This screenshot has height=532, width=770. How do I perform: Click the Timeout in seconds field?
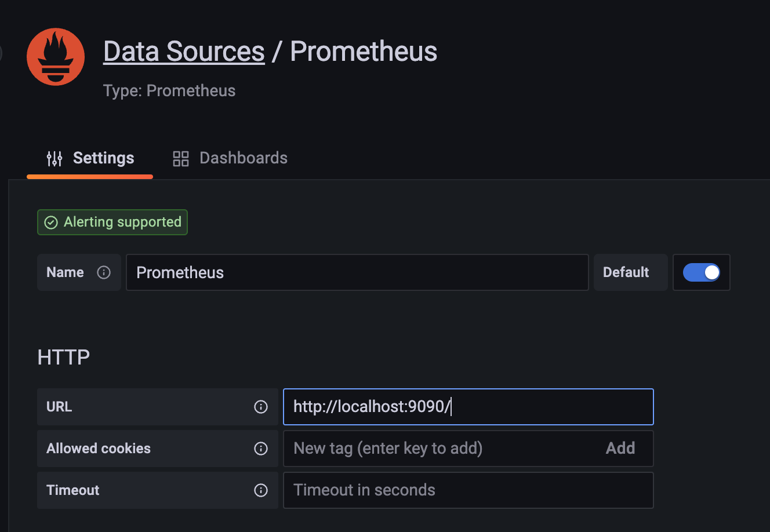pyautogui.click(x=468, y=490)
